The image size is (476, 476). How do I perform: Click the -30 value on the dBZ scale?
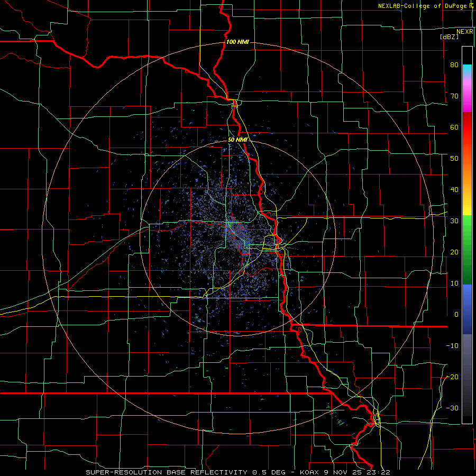pyautogui.click(x=452, y=408)
